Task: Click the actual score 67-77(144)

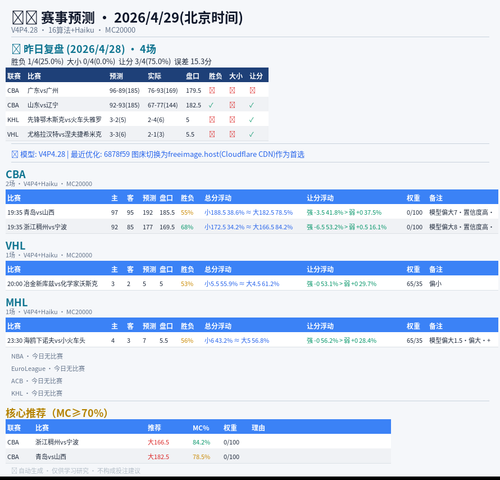Action: tap(163, 105)
